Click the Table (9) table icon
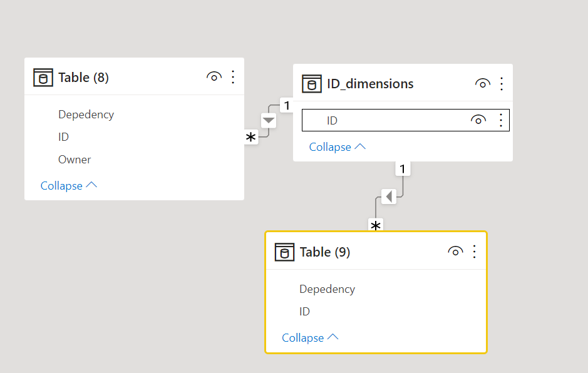588x373 pixels. [284, 252]
